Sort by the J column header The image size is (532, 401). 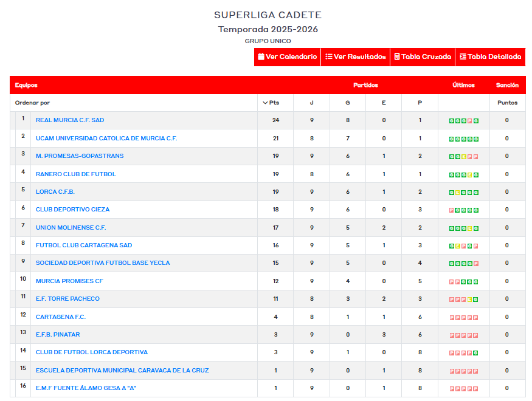311,103
